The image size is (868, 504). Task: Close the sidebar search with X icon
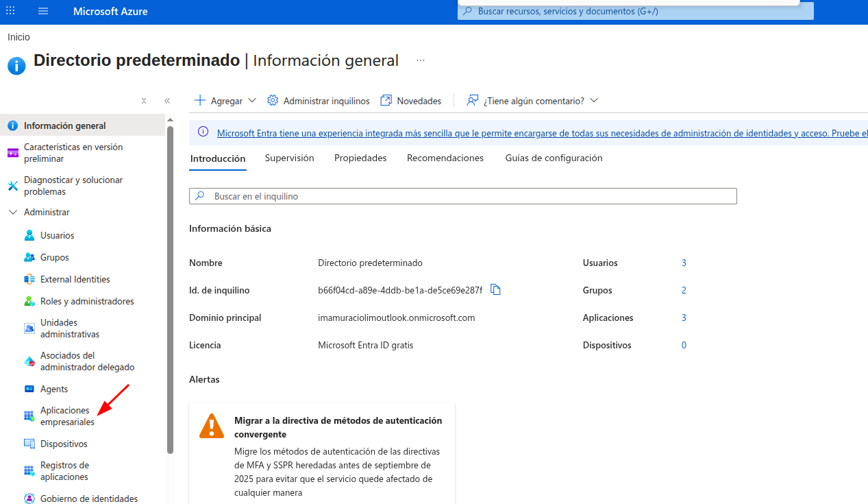point(144,101)
